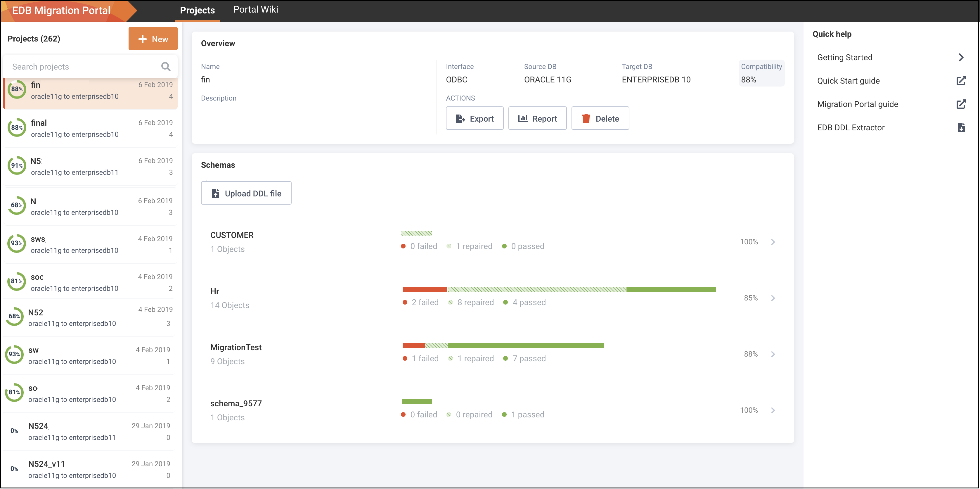The height and width of the screenshot is (489, 980).
Task: Click the Compatibility 88% box in Overview
Action: pos(761,73)
